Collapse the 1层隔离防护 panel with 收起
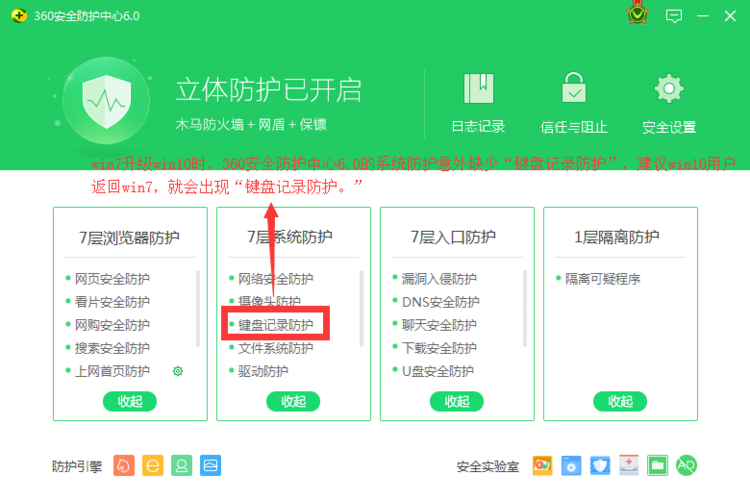750x500 pixels. (x=620, y=401)
